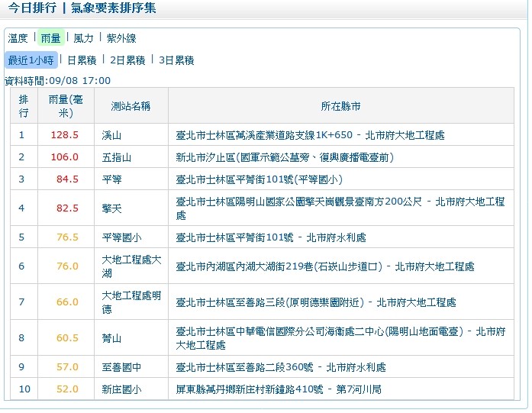Viewport: 532px width, 413px height.
Task: Select station 溪山 in the first row
Action: [111, 135]
